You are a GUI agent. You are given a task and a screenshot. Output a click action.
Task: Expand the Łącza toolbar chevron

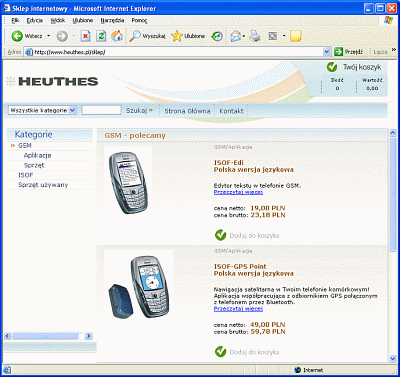(x=394, y=50)
